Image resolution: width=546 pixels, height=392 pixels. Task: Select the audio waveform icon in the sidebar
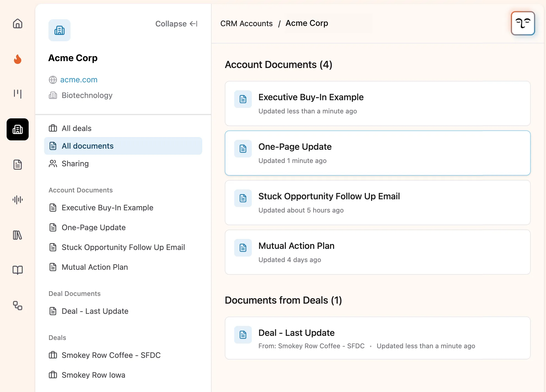coord(17,200)
